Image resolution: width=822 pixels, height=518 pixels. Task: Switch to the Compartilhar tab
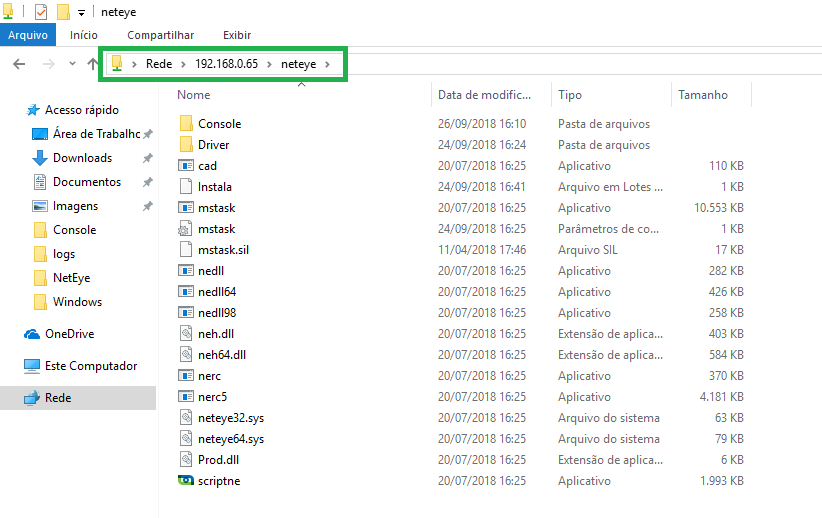(160, 36)
